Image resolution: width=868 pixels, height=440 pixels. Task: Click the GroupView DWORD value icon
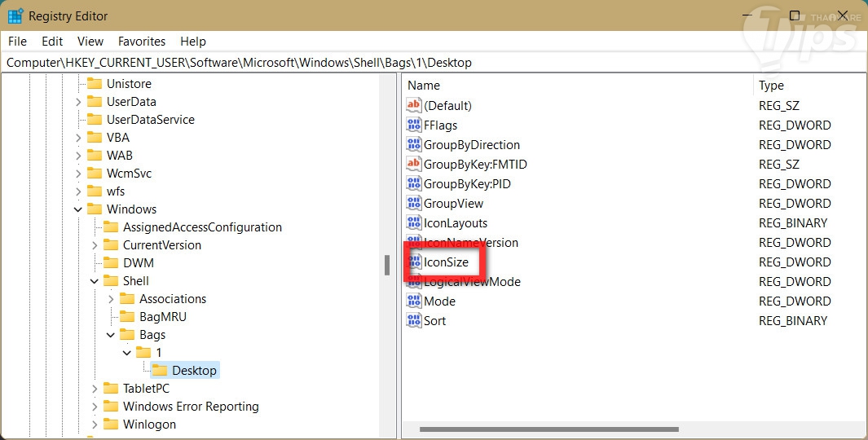[413, 203]
